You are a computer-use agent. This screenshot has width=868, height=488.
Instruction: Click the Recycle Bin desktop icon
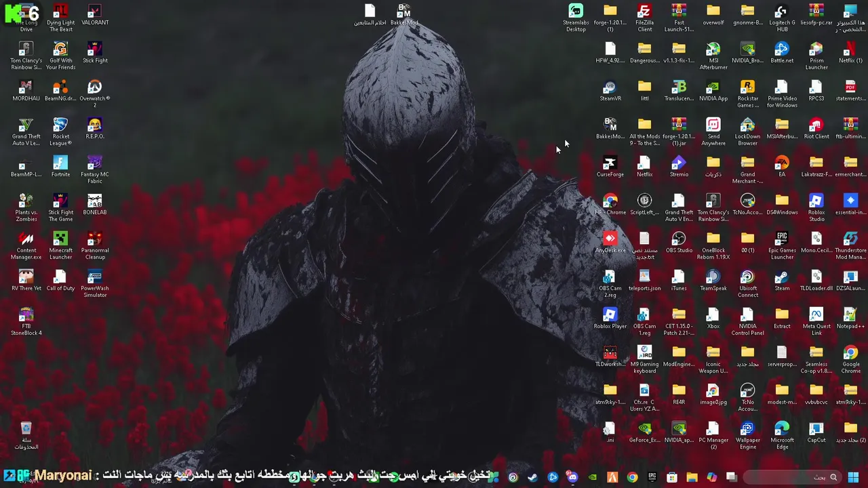pos(26,435)
